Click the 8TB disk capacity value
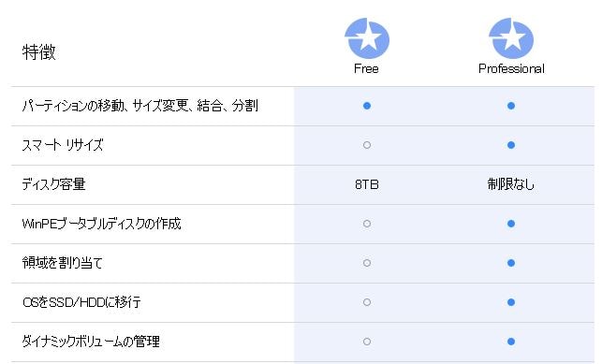The image size is (602, 364). point(367,184)
